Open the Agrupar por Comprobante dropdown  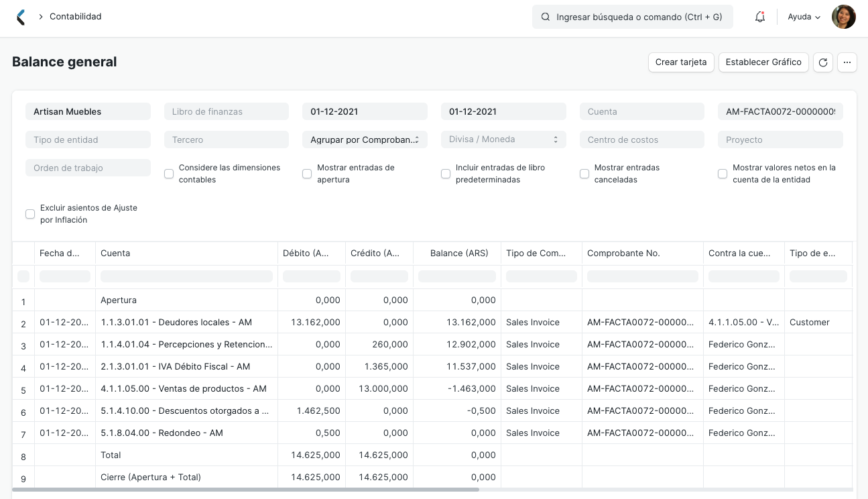(x=365, y=140)
